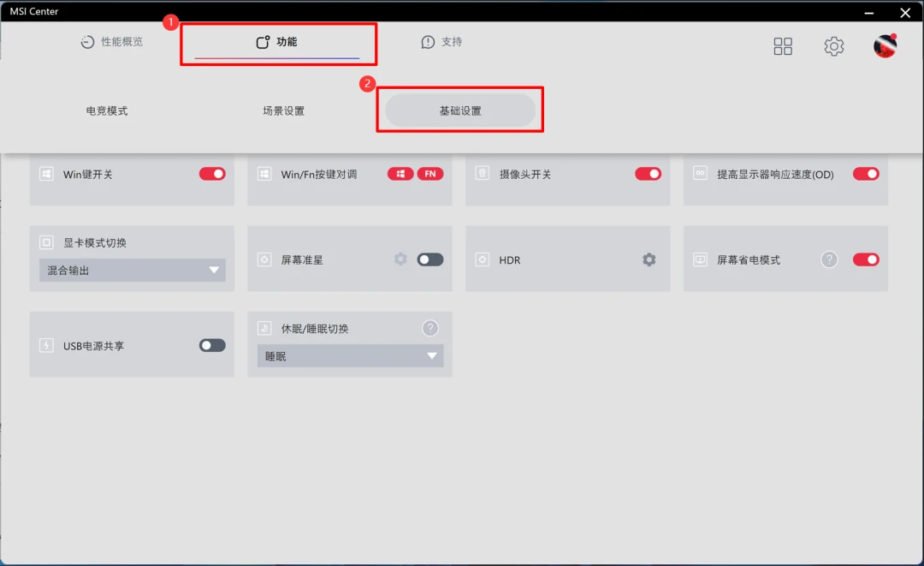Click the user profile avatar
This screenshot has width=924, height=566.
[x=885, y=45]
